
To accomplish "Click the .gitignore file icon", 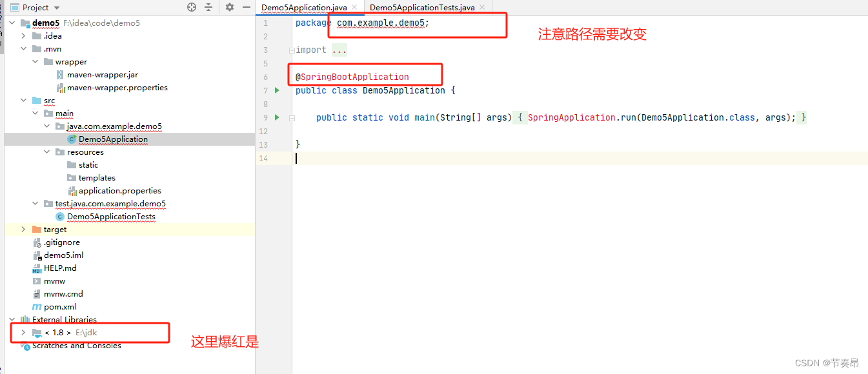I will [x=37, y=242].
